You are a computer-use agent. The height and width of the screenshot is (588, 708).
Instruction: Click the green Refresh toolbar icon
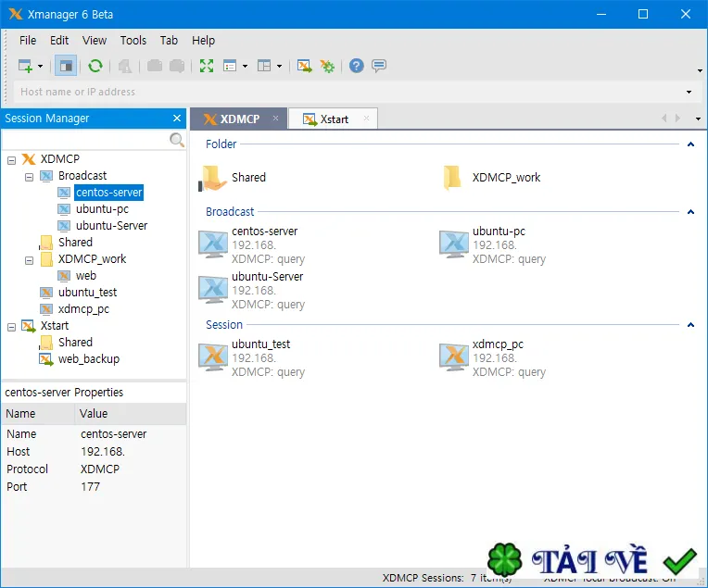coord(95,66)
